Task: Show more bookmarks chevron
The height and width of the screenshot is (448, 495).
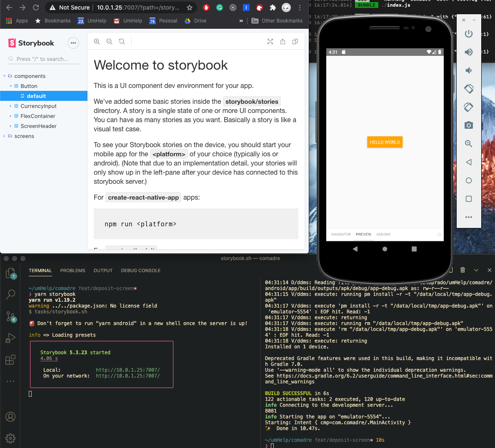Action: 241,21
